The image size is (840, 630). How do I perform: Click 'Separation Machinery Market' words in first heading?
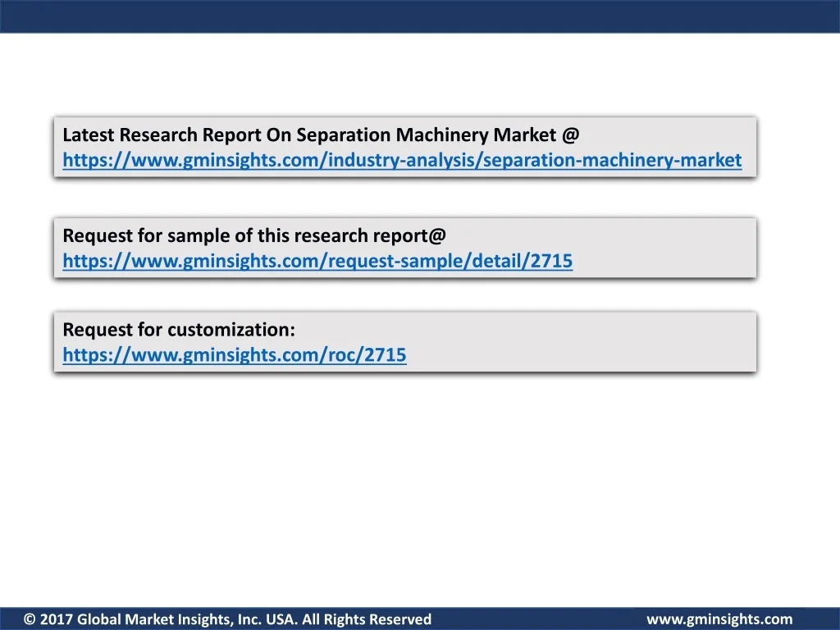pos(427,135)
